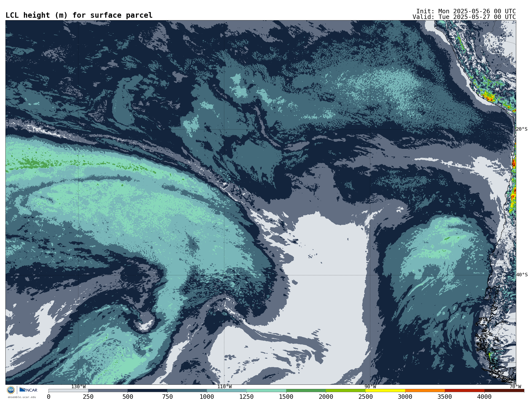The width and height of the screenshot is (532, 400).
Task: Select the 3000–3500 orange colorbar swatch
Action: [425, 391]
